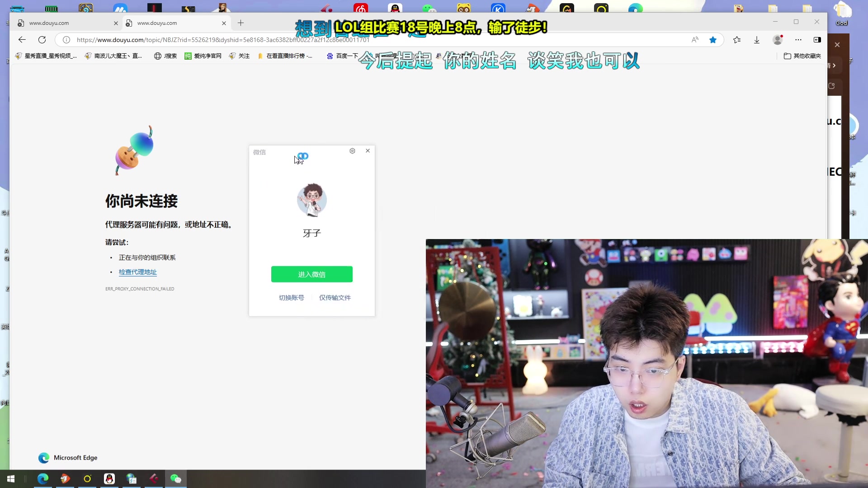Screen dimensions: 868x488
Task: Click the Read Aloud icon in address bar
Action: click(695, 40)
